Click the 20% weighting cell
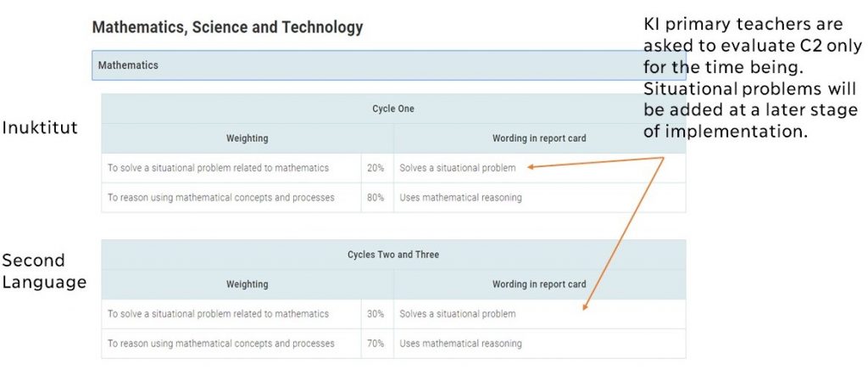Image resolution: width=868 pixels, height=370 pixels. point(376,168)
